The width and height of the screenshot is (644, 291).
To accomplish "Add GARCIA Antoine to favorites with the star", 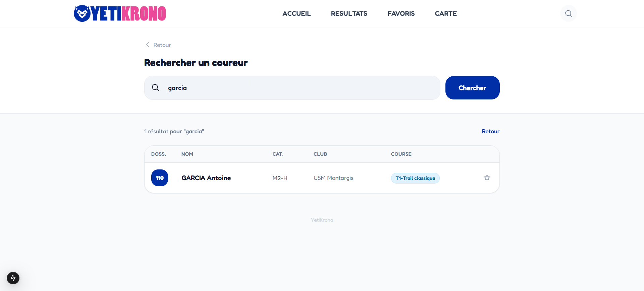I will click(x=487, y=178).
